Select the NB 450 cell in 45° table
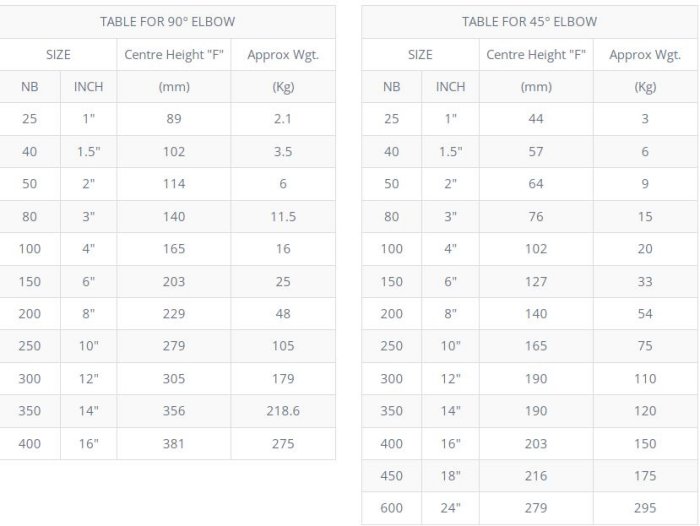The height and width of the screenshot is (526, 700). 391,476
